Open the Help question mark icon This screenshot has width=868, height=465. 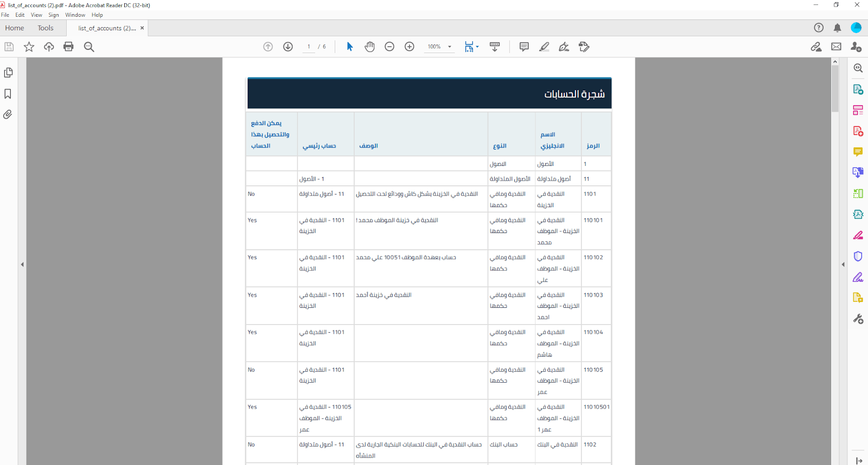coord(819,28)
